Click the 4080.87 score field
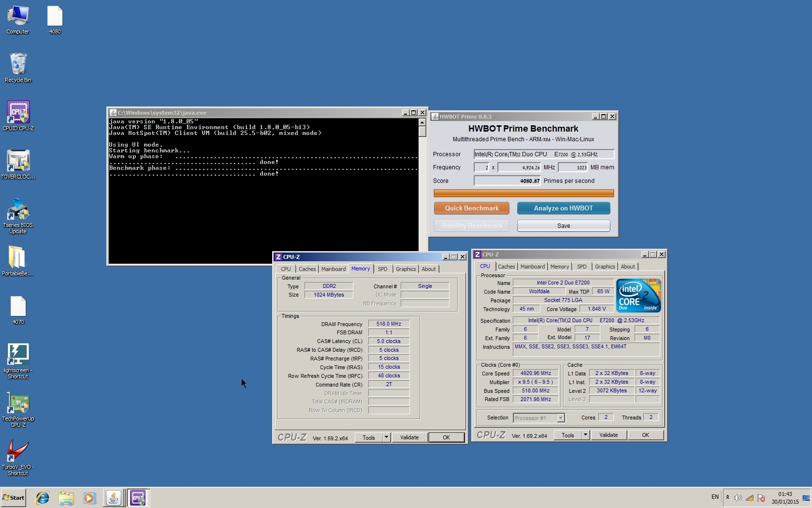 pyautogui.click(x=507, y=181)
